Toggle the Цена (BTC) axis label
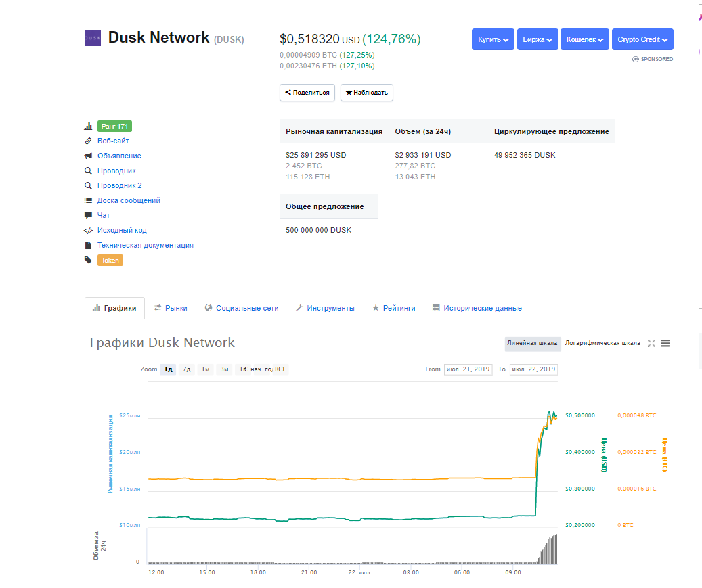 pyautogui.click(x=665, y=455)
